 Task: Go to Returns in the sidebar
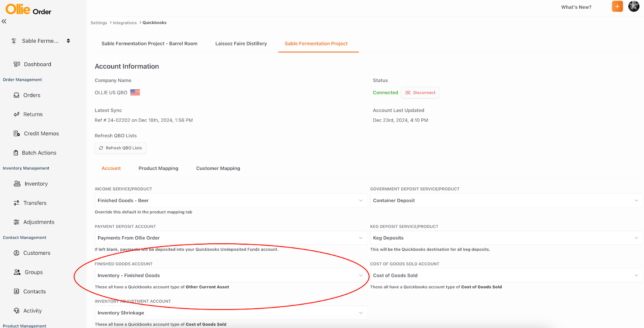point(33,114)
